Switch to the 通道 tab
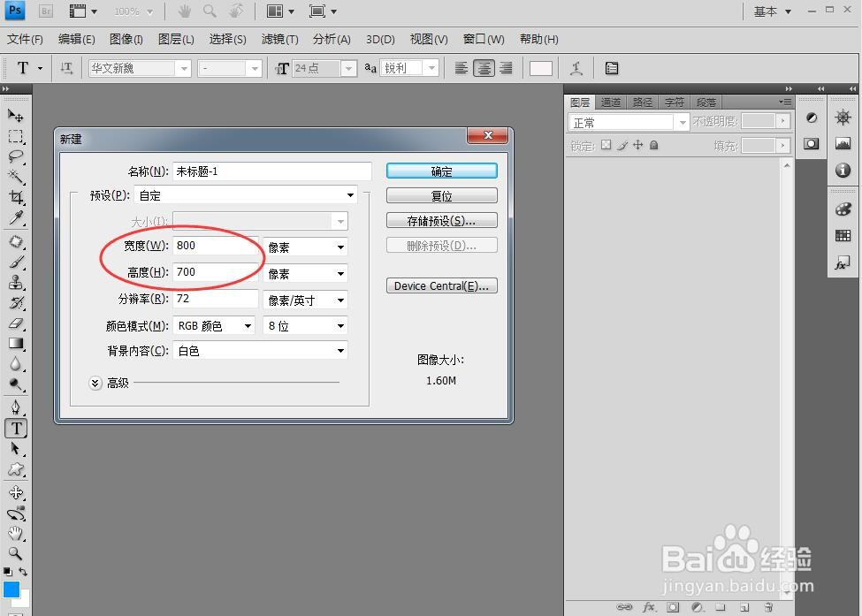862x616 pixels. tap(610, 102)
